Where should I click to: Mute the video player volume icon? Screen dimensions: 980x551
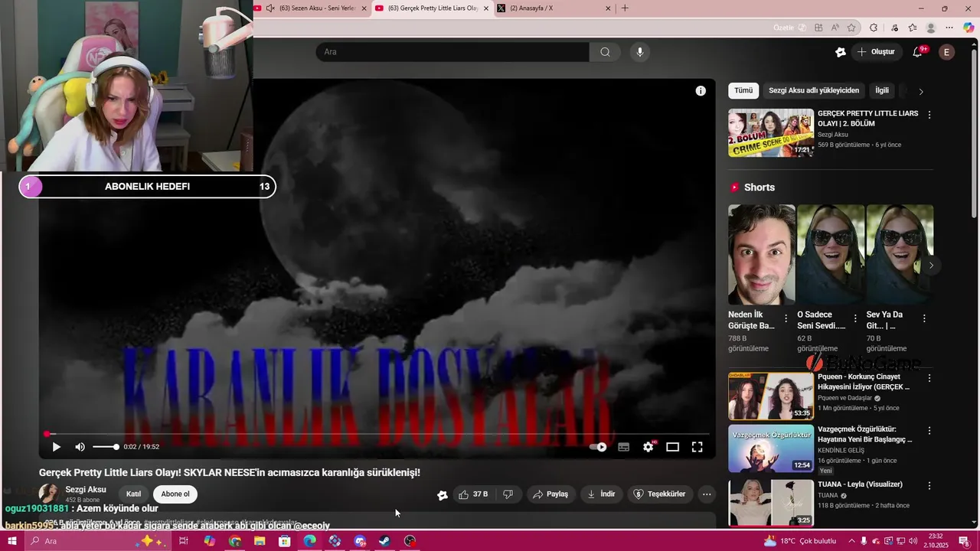pos(80,447)
